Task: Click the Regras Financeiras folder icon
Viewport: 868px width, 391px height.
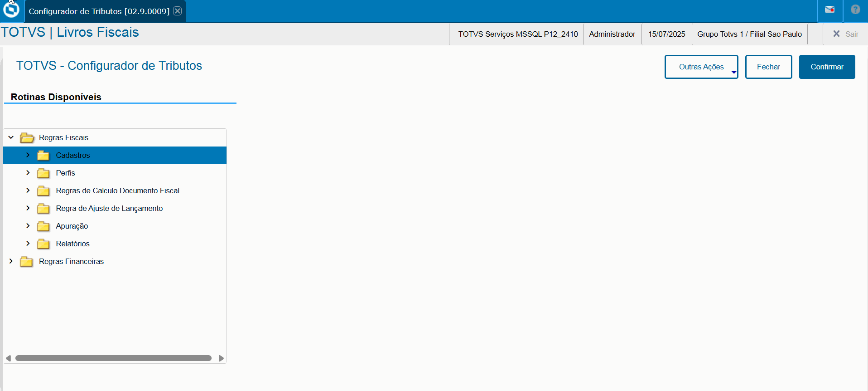Action: (x=26, y=261)
